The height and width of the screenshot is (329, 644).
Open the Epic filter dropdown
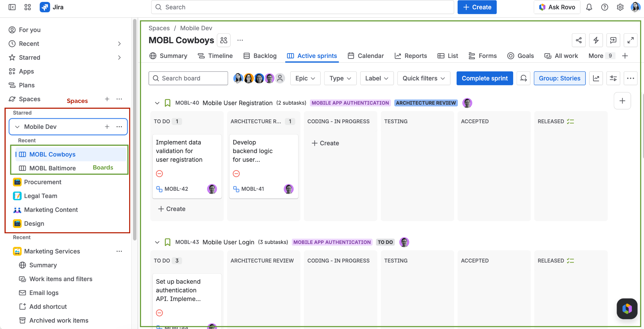coord(305,78)
